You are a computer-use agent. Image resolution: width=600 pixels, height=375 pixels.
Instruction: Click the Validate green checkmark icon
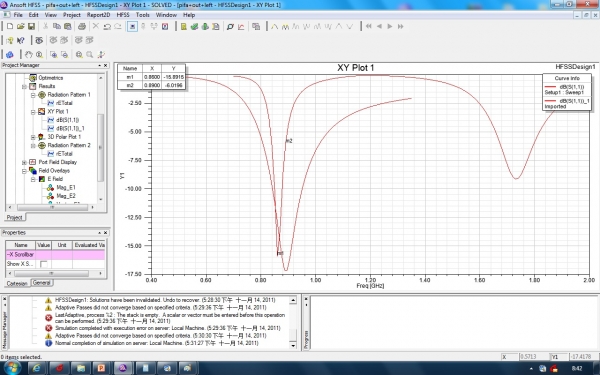click(x=194, y=26)
